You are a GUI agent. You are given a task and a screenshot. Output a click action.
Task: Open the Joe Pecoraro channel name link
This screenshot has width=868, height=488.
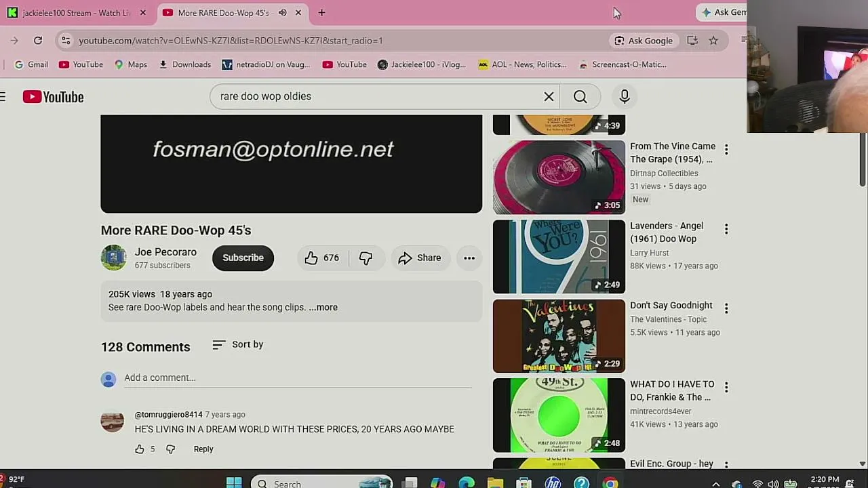165,252
